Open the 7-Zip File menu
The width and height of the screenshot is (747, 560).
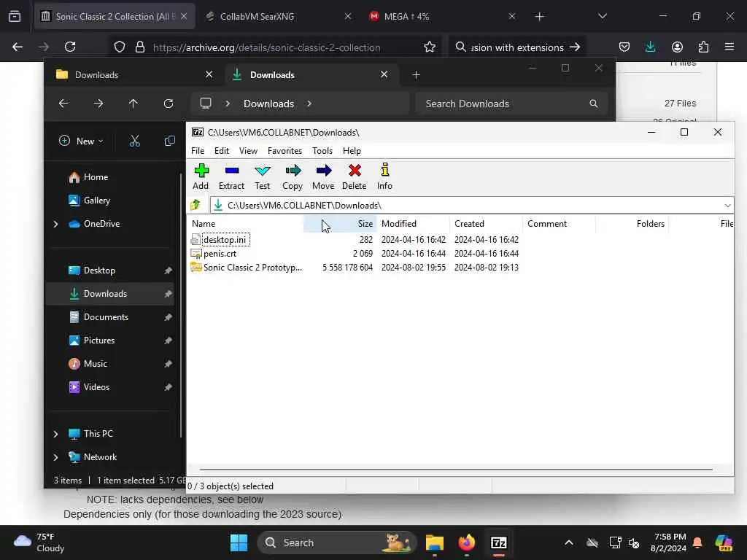pyautogui.click(x=198, y=150)
